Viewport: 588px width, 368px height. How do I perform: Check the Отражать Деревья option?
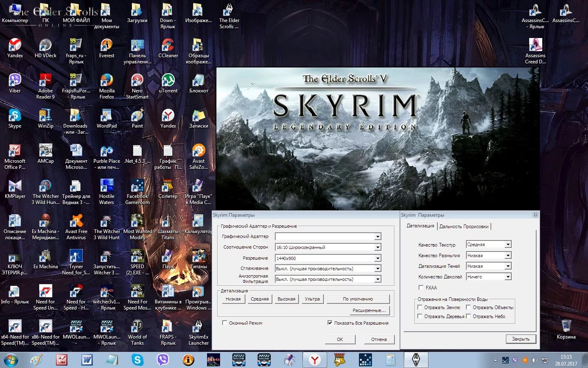coord(420,316)
